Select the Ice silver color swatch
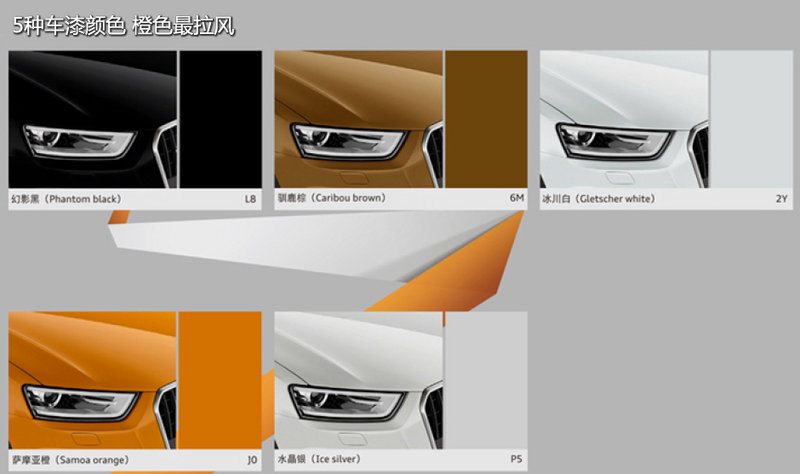The image size is (800, 474). (486, 380)
